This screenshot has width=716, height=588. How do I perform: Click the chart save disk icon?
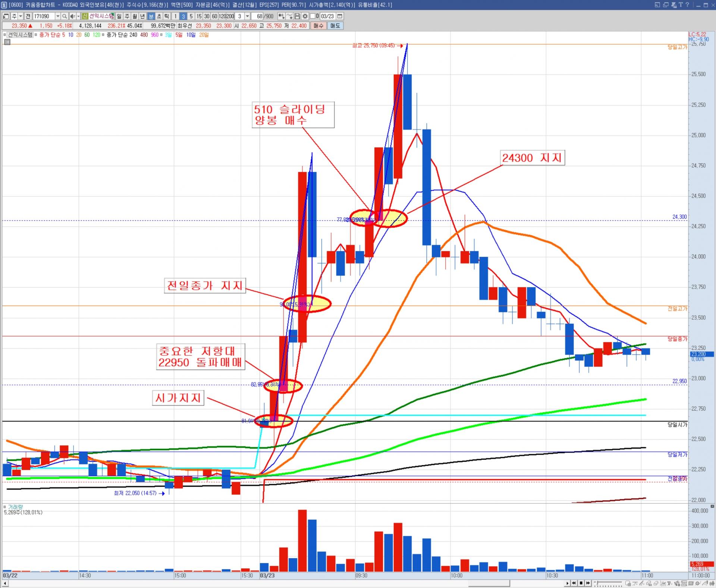(297, 16)
